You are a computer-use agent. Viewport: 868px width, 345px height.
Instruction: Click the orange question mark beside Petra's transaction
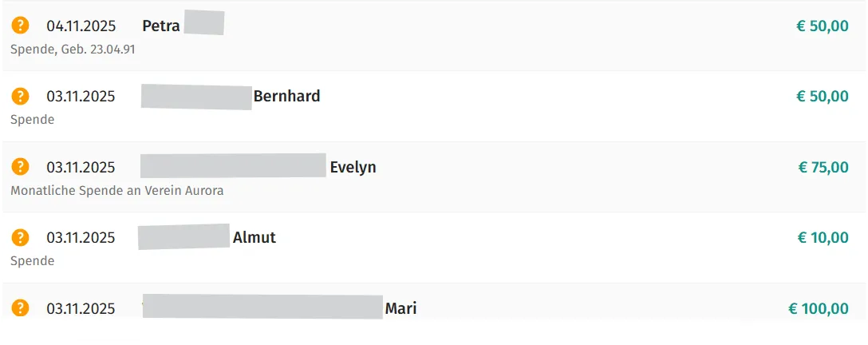click(20, 26)
